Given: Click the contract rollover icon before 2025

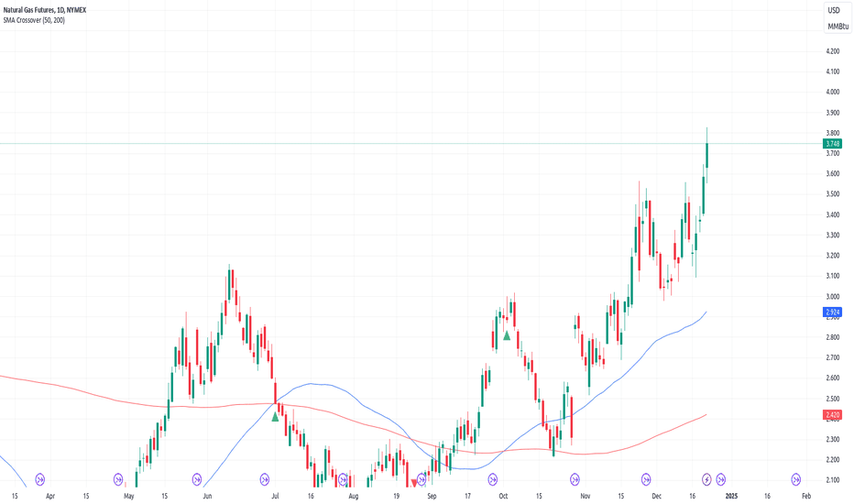Looking at the screenshot, I should 720,479.
